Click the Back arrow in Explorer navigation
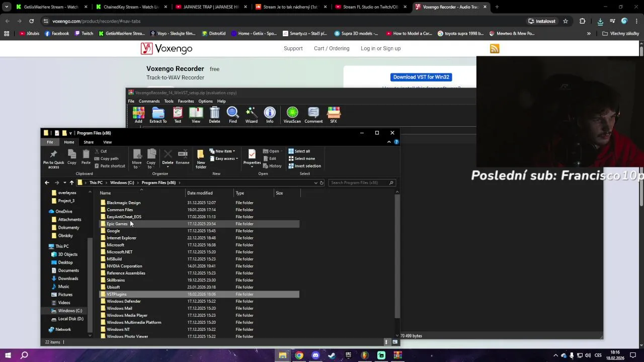The image size is (644, 362). click(47, 183)
